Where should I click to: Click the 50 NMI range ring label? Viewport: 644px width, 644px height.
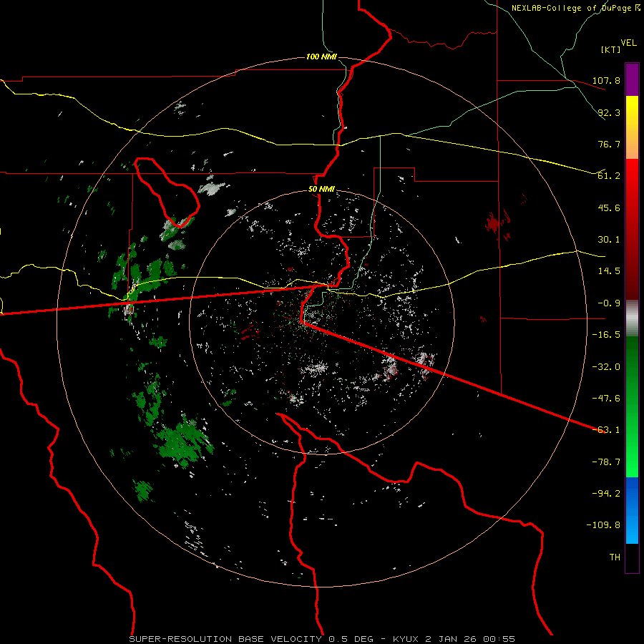click(321, 190)
